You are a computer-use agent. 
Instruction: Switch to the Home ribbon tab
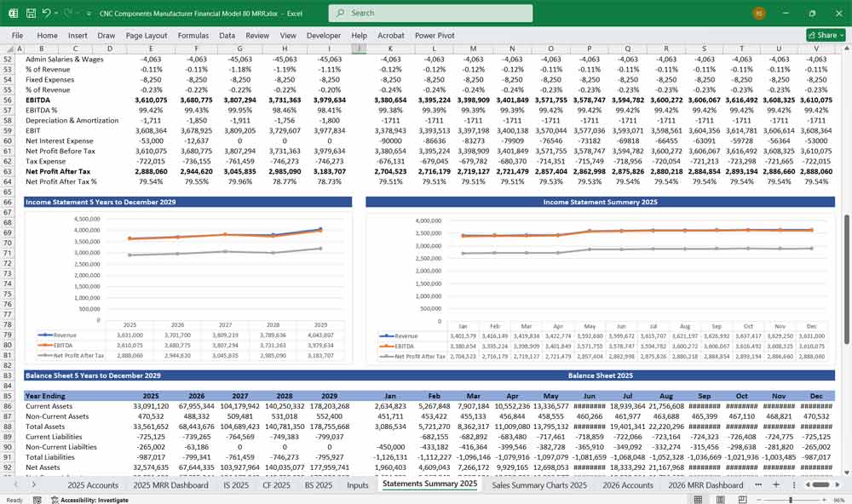[47, 35]
